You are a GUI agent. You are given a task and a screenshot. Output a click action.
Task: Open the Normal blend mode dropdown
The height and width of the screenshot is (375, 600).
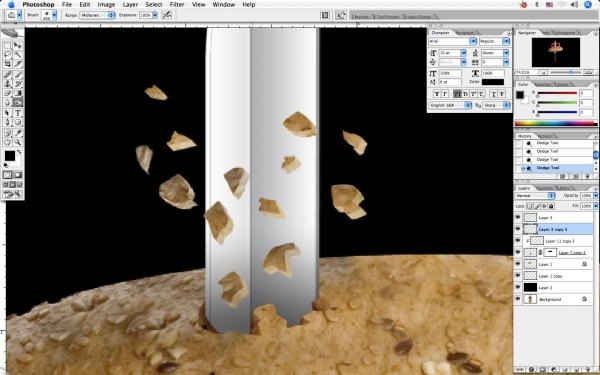pyautogui.click(x=535, y=196)
